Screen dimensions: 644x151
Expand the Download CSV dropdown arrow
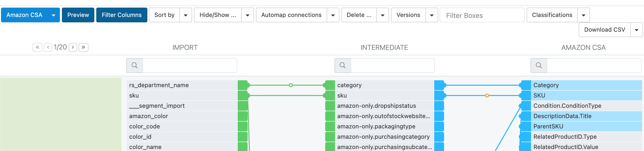point(636,30)
